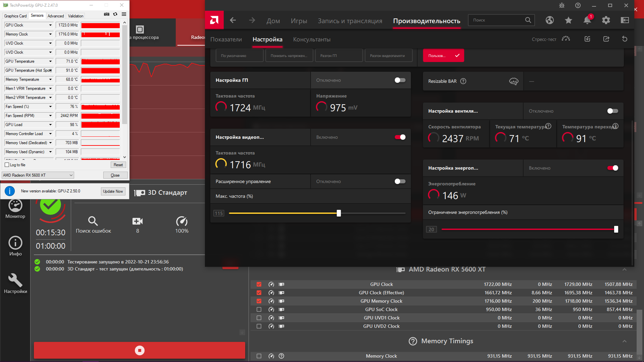Open notifications bell icon
644x362 pixels.
(x=587, y=20)
